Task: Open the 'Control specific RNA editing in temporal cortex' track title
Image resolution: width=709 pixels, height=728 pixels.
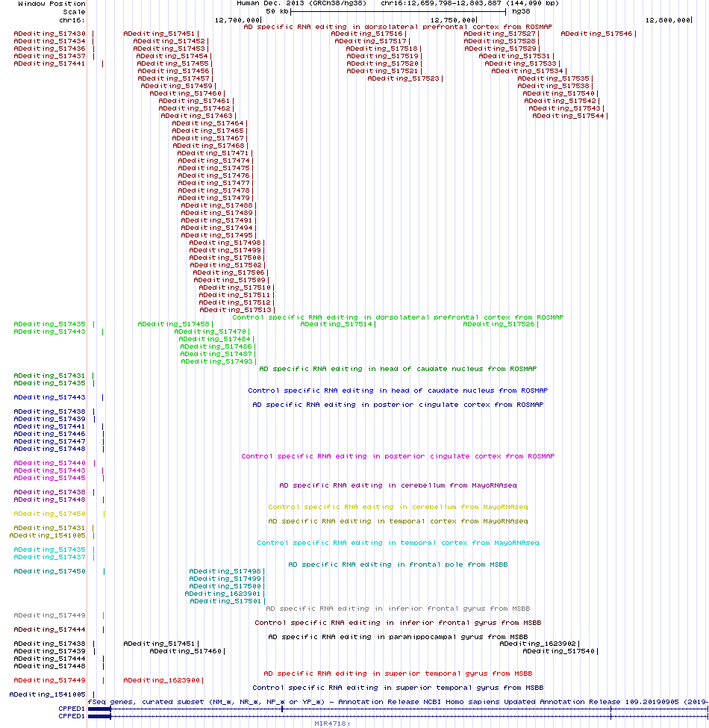Action: point(398,544)
